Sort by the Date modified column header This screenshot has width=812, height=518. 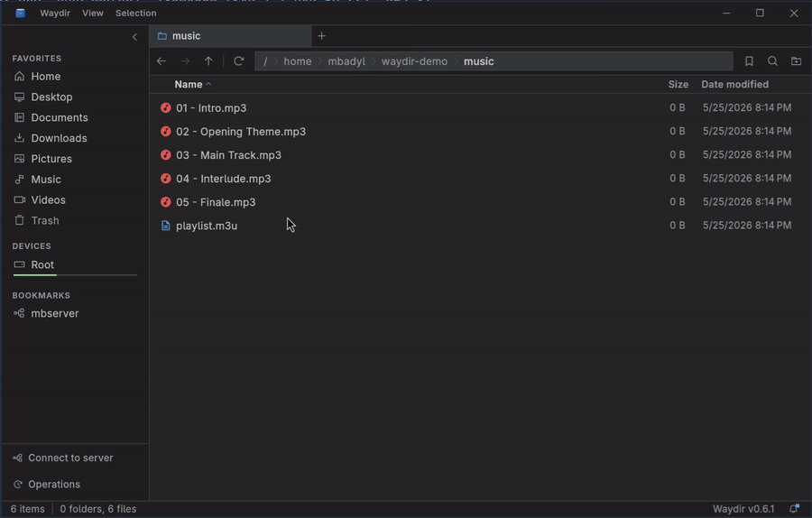click(x=734, y=85)
